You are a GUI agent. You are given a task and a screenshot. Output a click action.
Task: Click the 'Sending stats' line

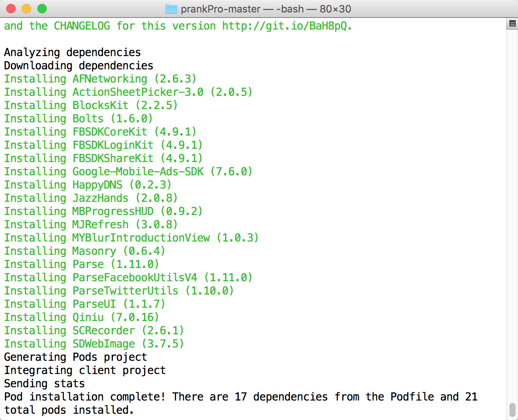click(x=44, y=384)
